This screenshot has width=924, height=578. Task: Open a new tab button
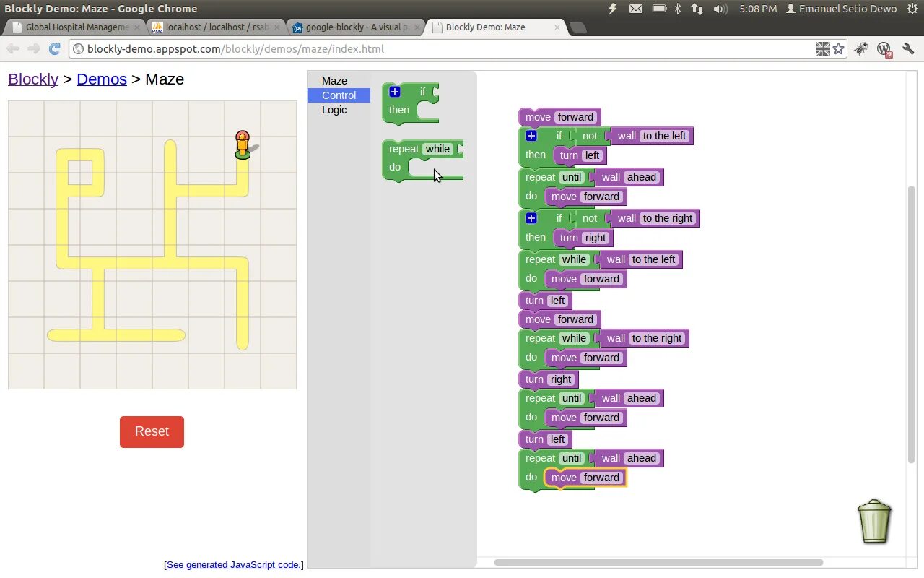577,27
